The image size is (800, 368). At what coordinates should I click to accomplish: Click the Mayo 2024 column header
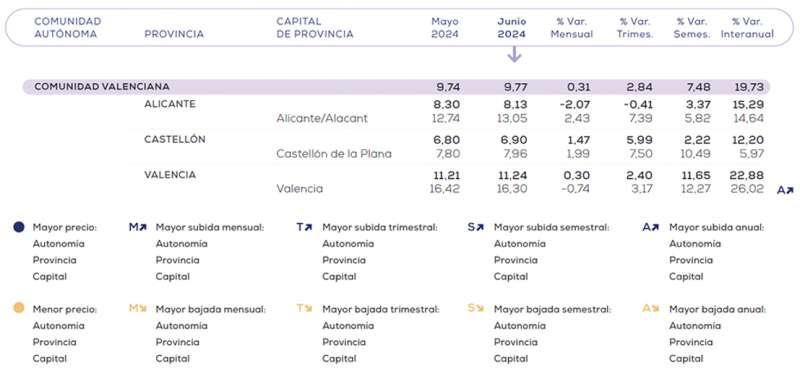point(445,28)
